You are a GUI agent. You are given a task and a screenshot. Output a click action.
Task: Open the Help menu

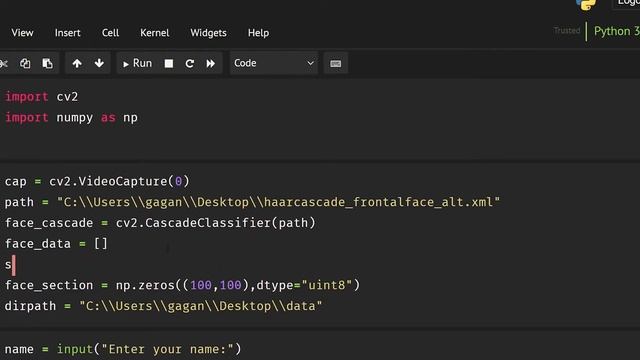coord(258,33)
